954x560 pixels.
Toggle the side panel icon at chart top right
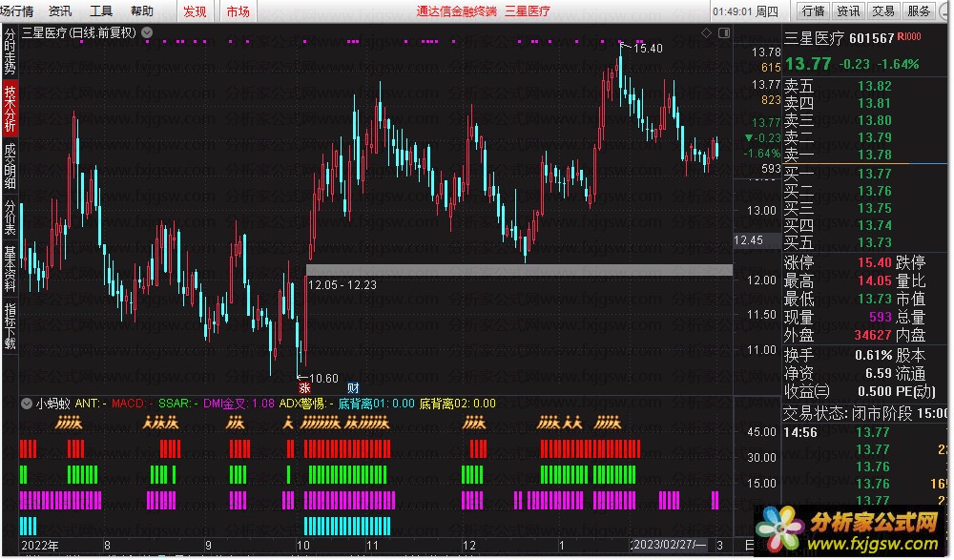tap(724, 32)
